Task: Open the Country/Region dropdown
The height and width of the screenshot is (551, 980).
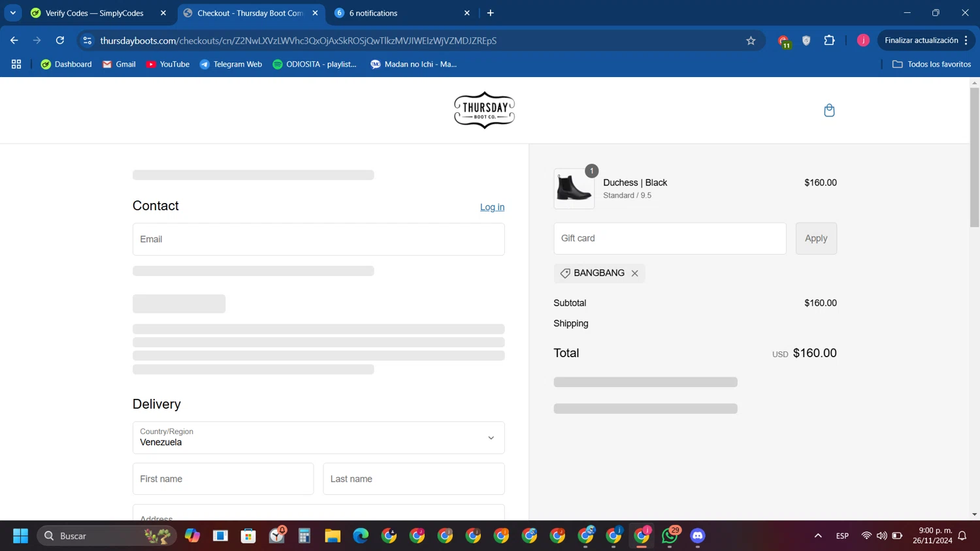Action: click(318, 437)
